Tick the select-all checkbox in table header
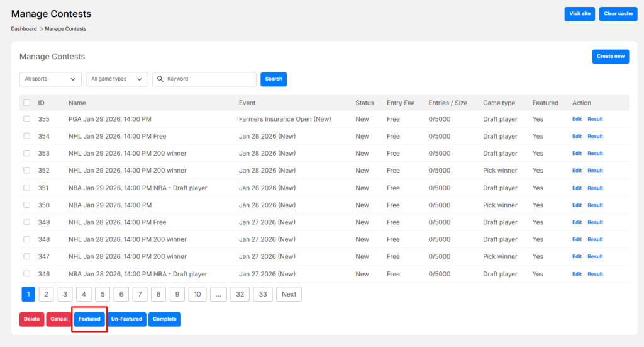This screenshot has width=644, height=347. click(26, 103)
